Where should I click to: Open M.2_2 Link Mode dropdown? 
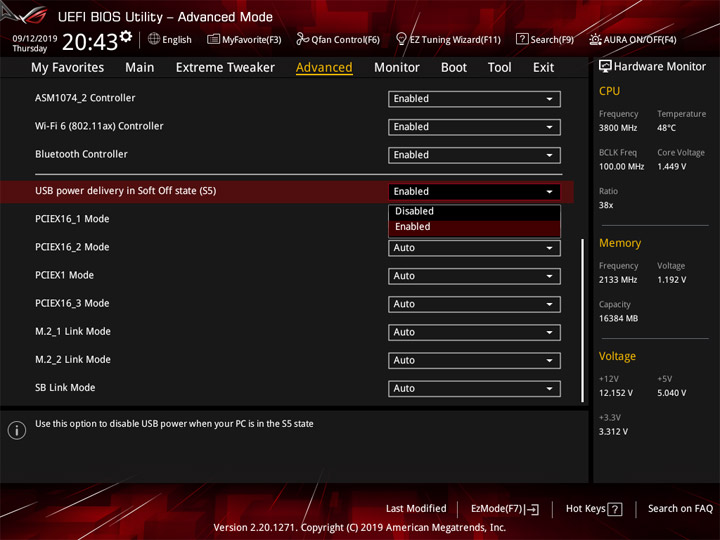(474, 360)
